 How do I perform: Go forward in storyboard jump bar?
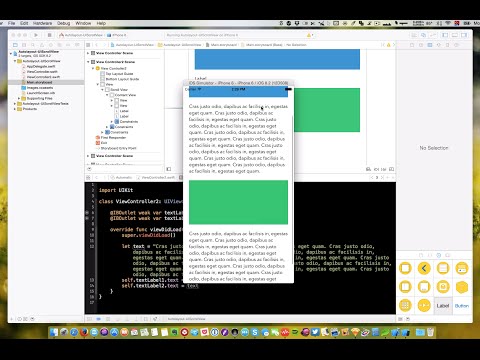click(104, 45)
